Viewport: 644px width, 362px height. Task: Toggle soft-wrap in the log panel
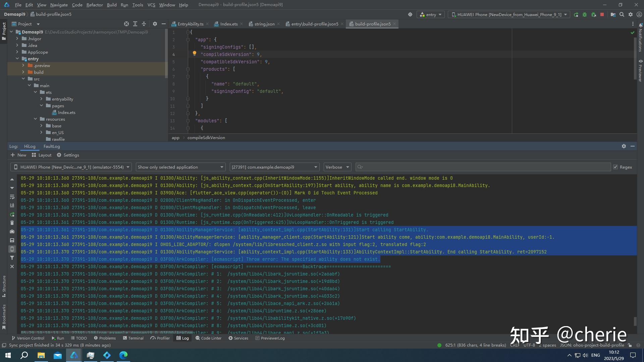point(12,197)
